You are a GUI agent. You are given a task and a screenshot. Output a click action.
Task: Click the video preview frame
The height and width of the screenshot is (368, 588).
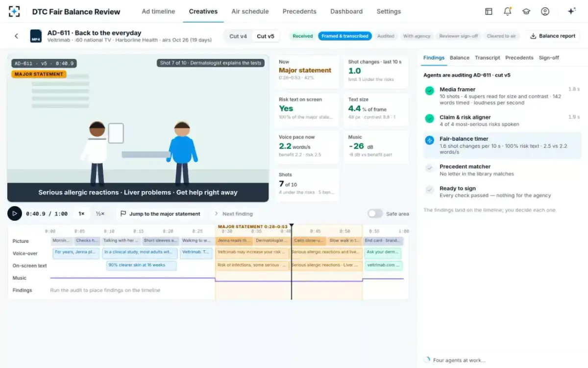coord(138,128)
